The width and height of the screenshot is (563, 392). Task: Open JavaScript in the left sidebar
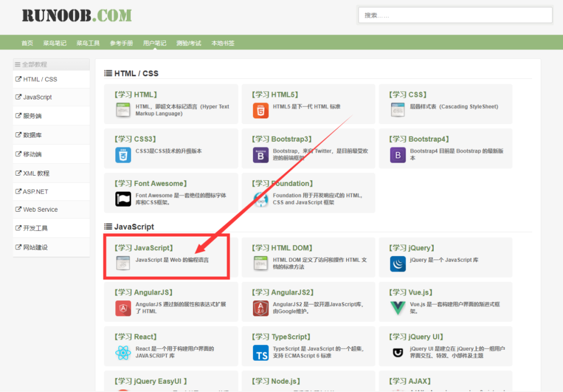(x=38, y=97)
